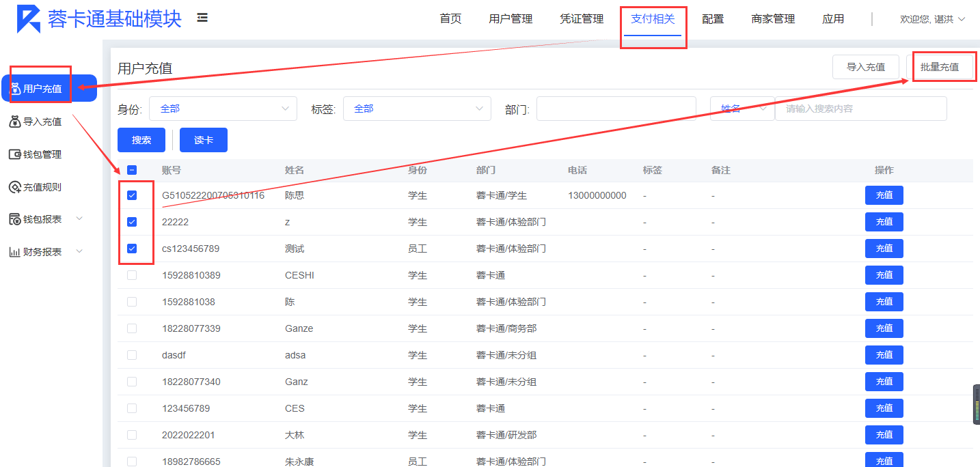Open the 身份 dropdown
980x467 pixels.
(223, 109)
